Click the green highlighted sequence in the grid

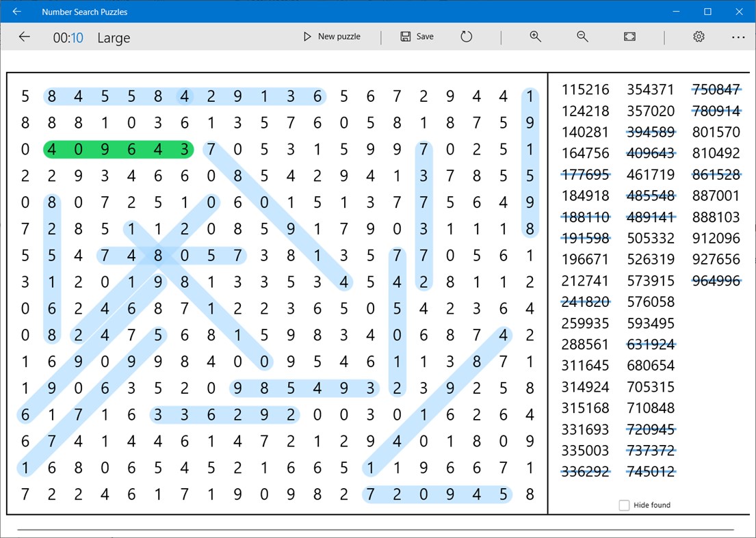tap(118, 149)
